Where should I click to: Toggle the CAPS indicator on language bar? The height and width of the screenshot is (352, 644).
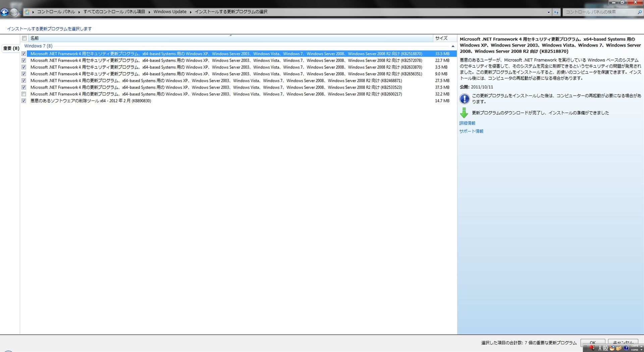(x=635, y=346)
